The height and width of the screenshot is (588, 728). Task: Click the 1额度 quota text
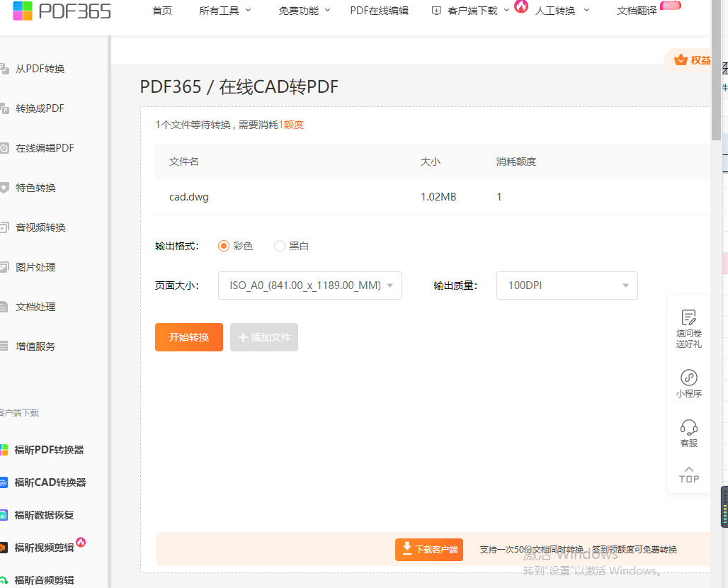[x=291, y=125]
